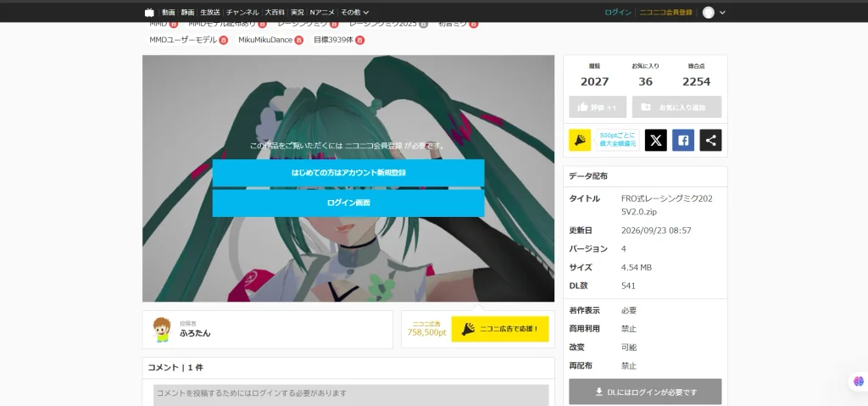Expand the account chevron next to avatar
Screen dimensions: 868x406
pos(722,13)
